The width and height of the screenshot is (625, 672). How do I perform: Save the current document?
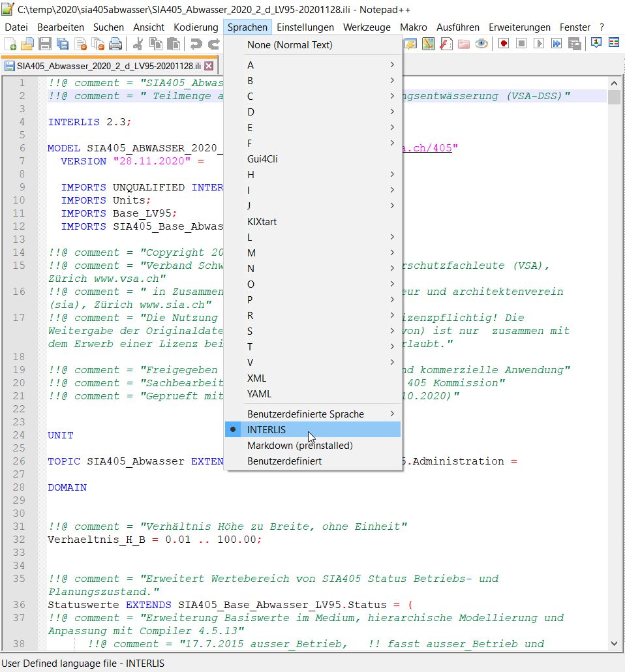point(44,42)
